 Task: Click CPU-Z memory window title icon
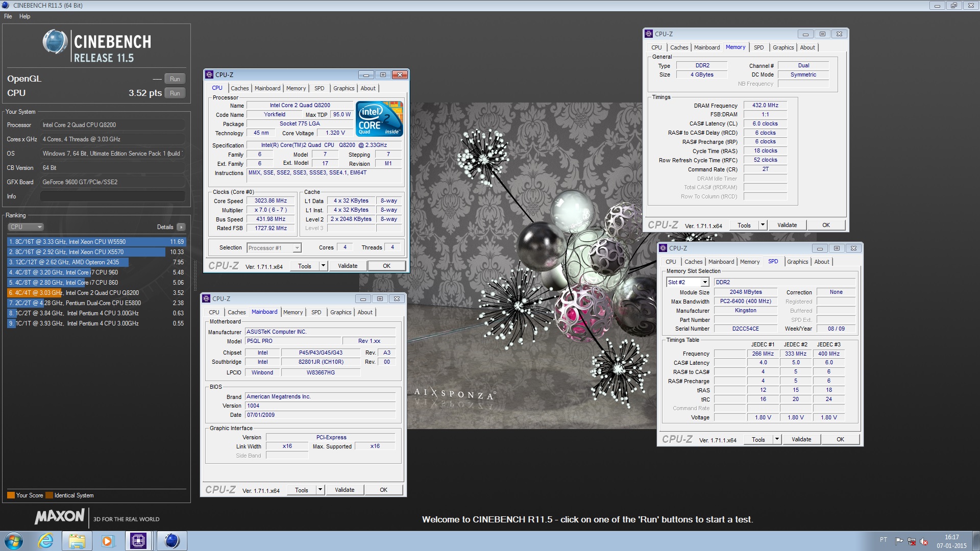(x=649, y=34)
